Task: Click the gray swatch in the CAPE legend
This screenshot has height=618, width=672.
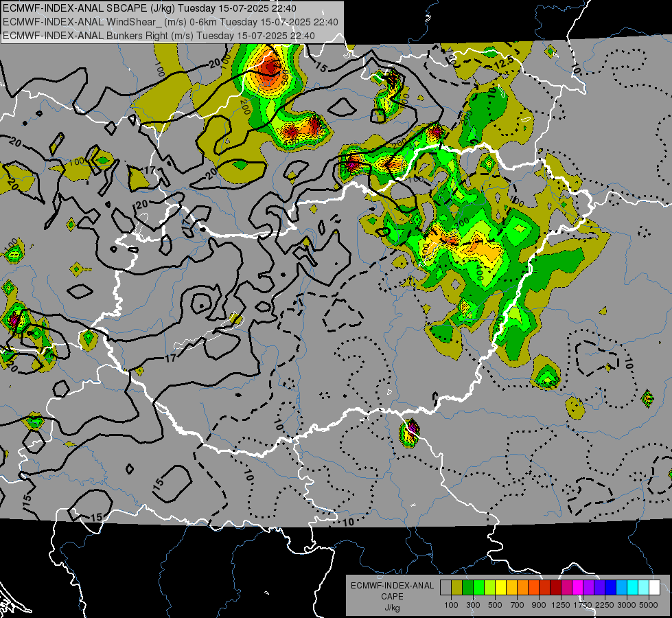Action: 445,587
